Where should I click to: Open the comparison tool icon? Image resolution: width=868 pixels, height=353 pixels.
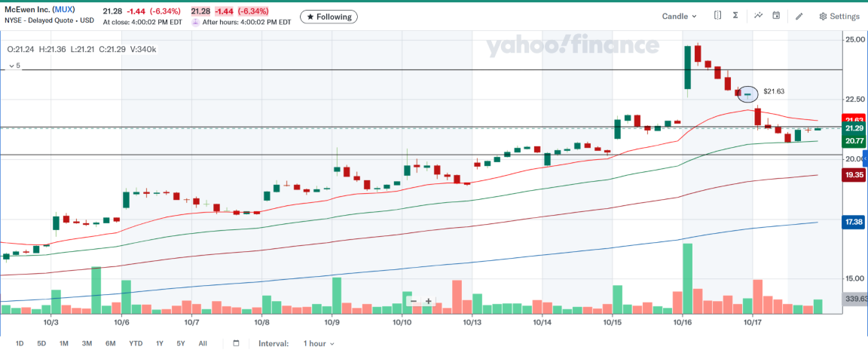click(x=717, y=16)
